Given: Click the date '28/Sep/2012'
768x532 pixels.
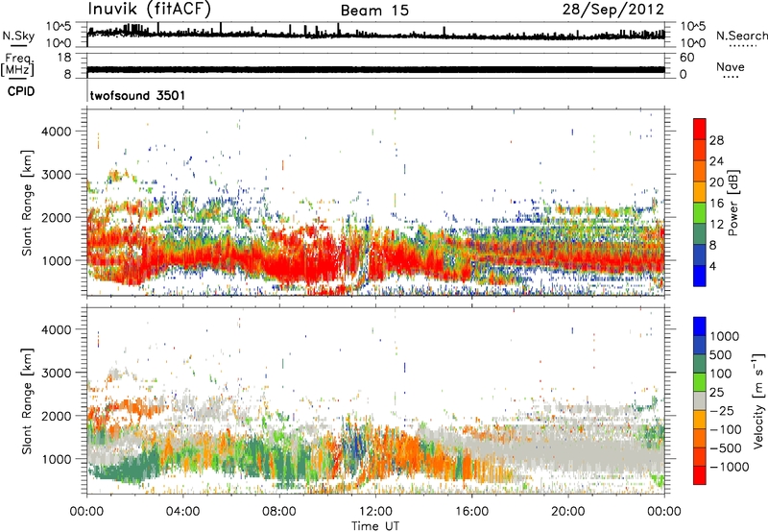Looking at the screenshot, I should pyautogui.click(x=612, y=10).
